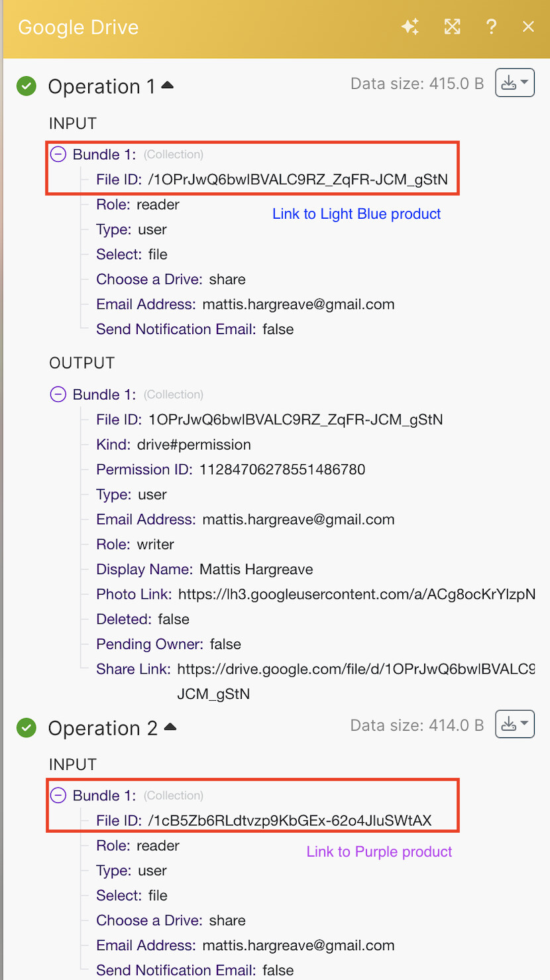Select the Permission ID value in output
Viewport: 550px width, 980px height.
click(282, 469)
